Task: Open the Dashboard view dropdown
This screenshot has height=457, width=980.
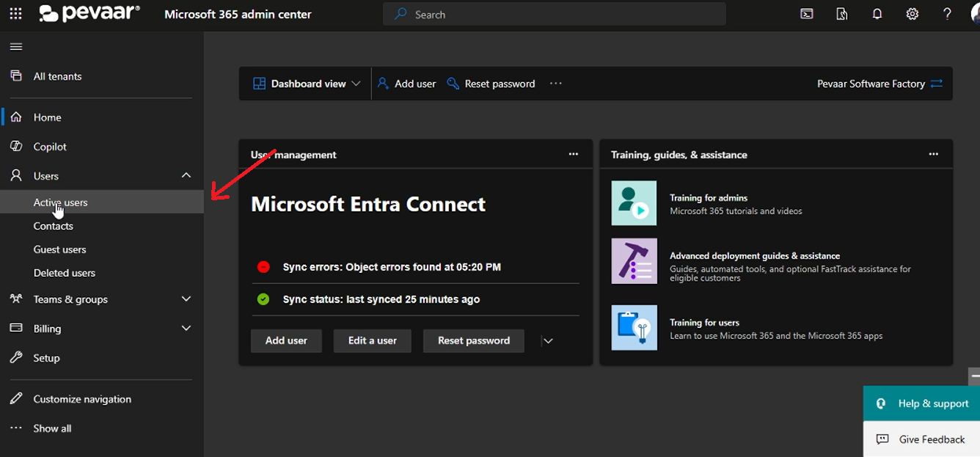Action: click(x=307, y=84)
